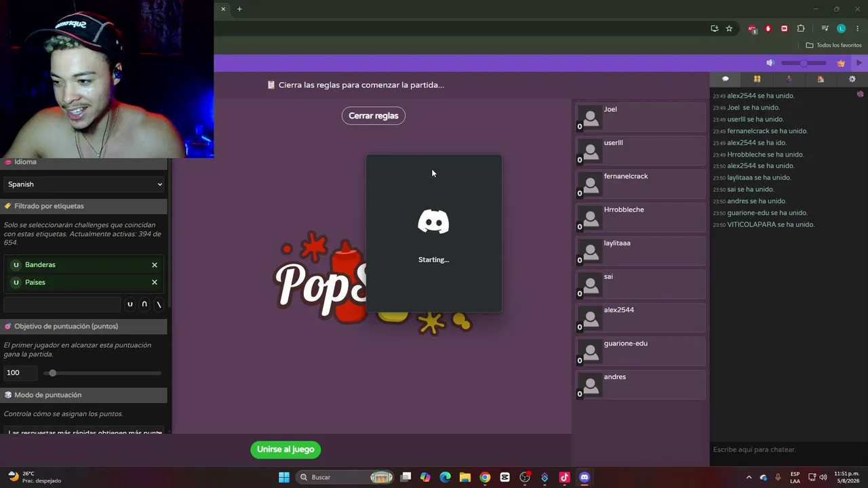Image resolution: width=868 pixels, height=488 pixels.
Task: Click avatar of player Joel
Action: click(x=591, y=117)
